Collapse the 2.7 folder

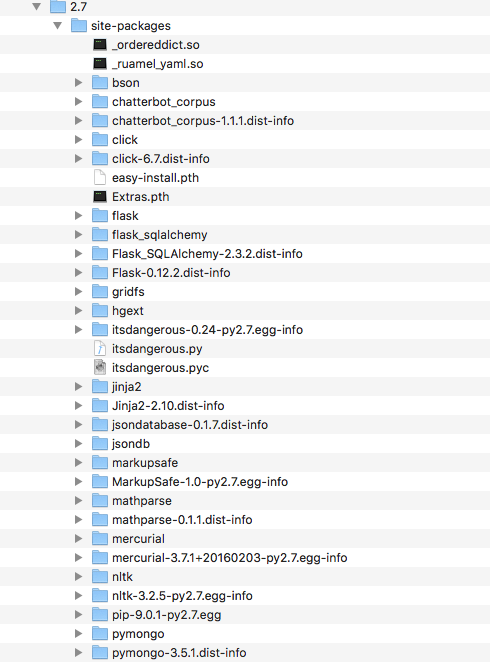(x=37, y=6)
